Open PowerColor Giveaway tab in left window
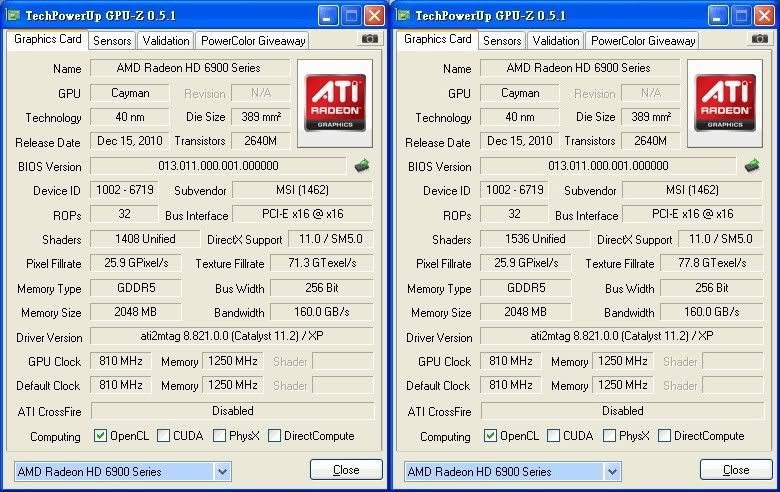 pyautogui.click(x=253, y=41)
